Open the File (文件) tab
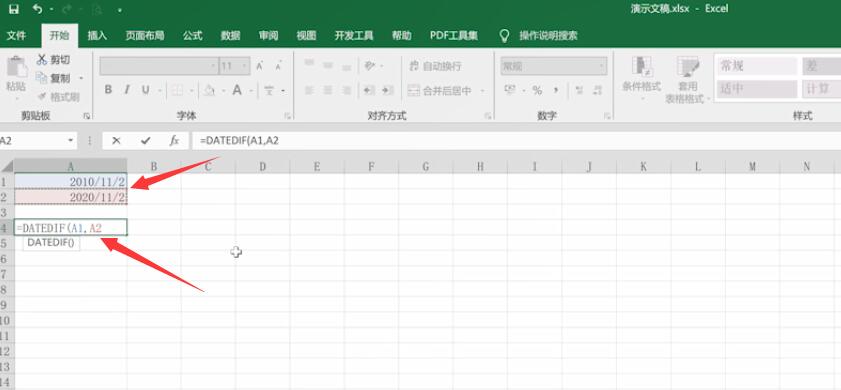841x390 pixels. [16, 35]
